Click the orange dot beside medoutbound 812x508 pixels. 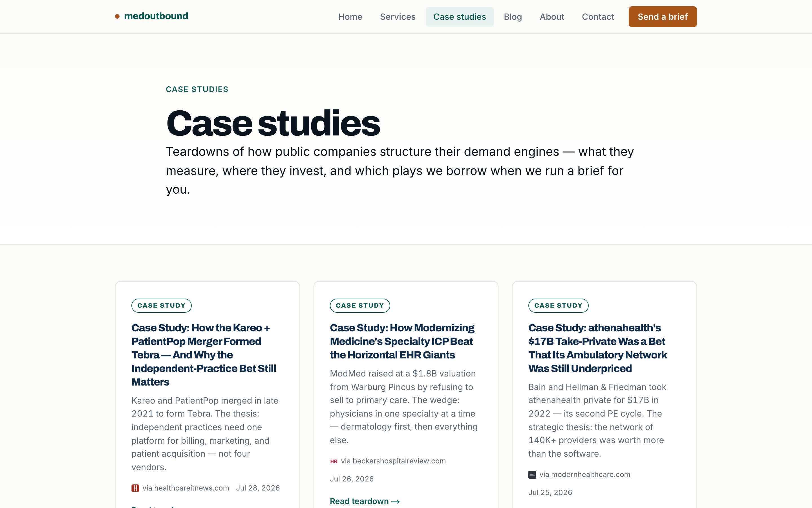(117, 16)
